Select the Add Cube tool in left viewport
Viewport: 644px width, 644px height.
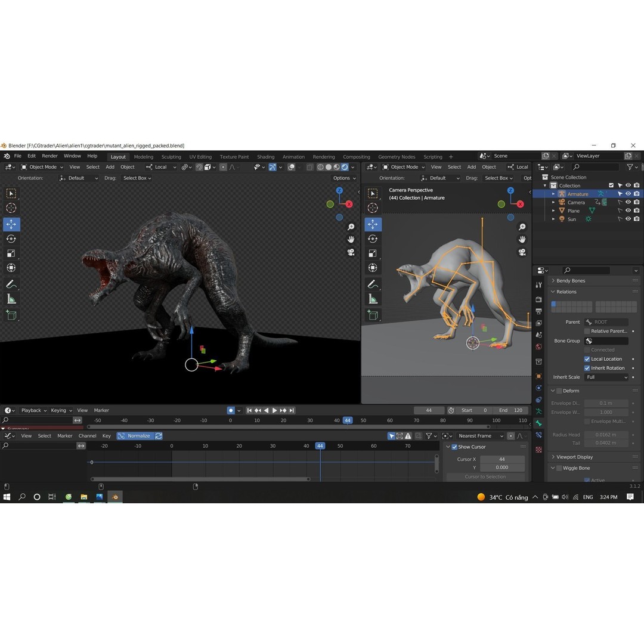11,315
